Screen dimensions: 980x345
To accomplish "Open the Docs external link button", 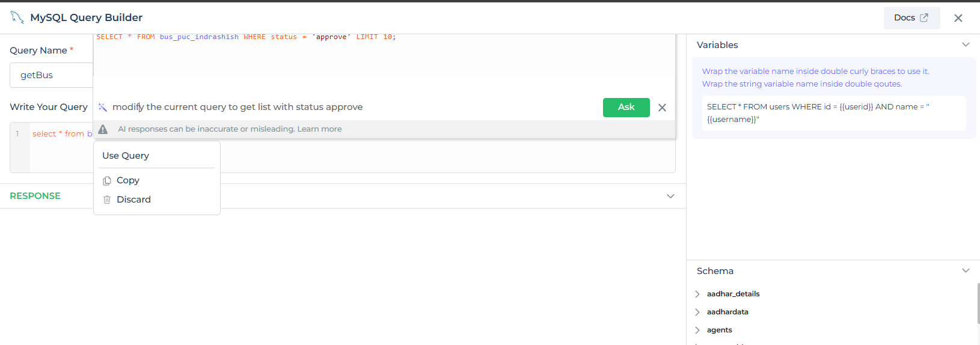I will click(911, 18).
